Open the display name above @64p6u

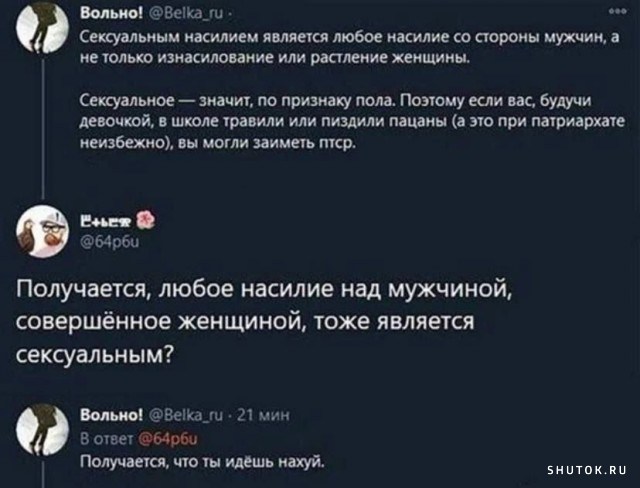point(105,222)
